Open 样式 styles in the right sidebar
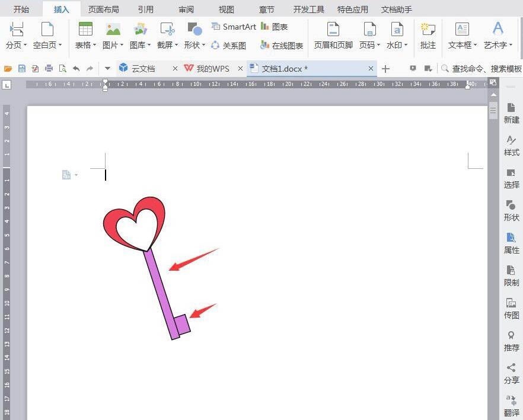Image resolution: width=523 pixels, height=420 pixels. 511,146
